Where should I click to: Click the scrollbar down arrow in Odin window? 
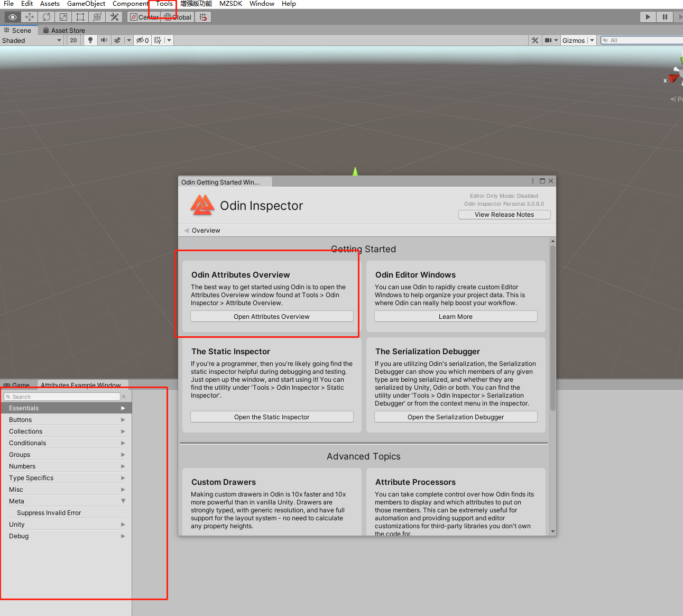tap(553, 531)
